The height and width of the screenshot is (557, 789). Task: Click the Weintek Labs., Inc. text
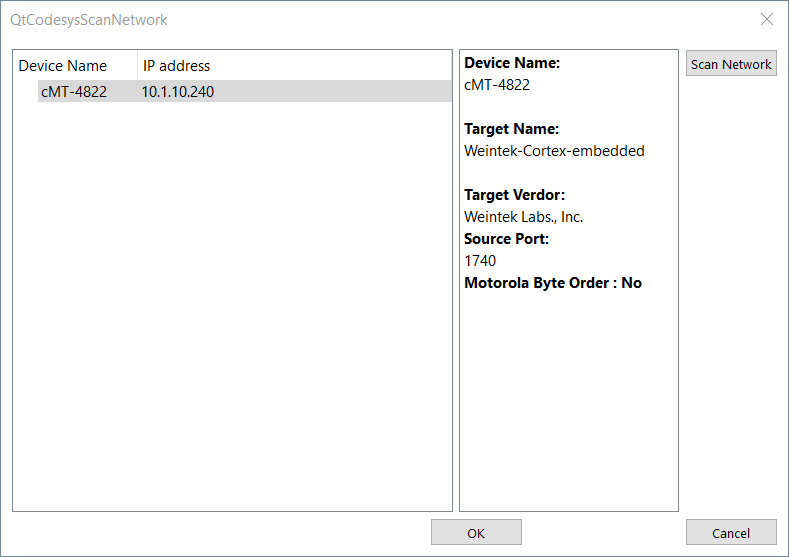523,217
